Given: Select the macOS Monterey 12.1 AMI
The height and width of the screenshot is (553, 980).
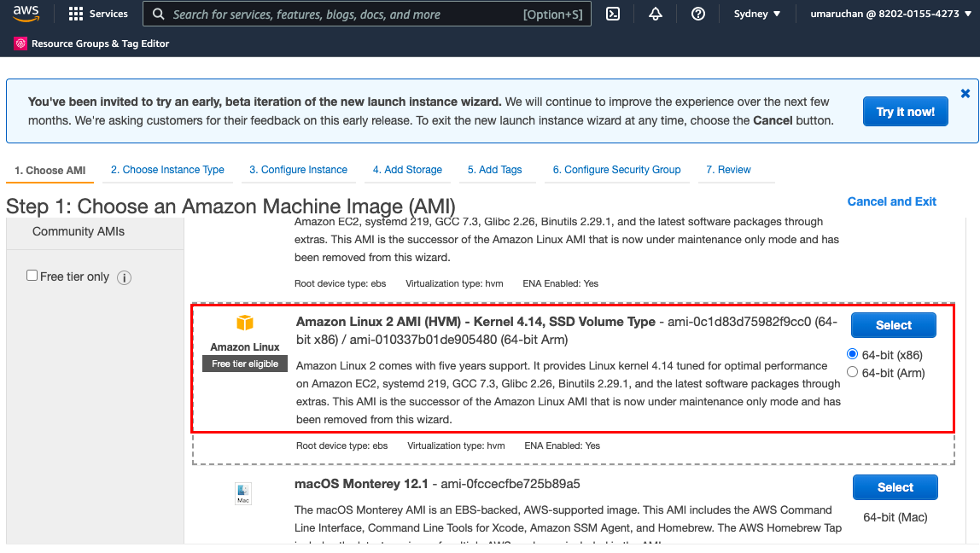Looking at the screenshot, I should click(895, 487).
